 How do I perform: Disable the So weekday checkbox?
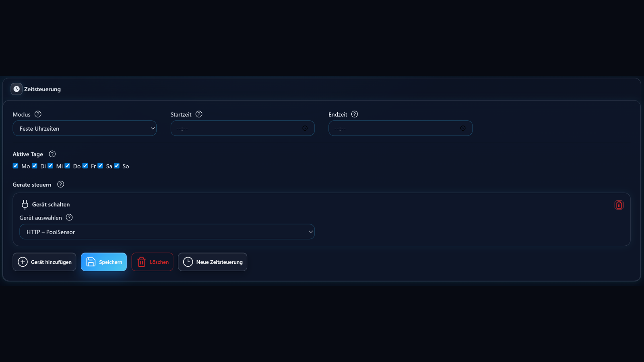[x=117, y=166]
